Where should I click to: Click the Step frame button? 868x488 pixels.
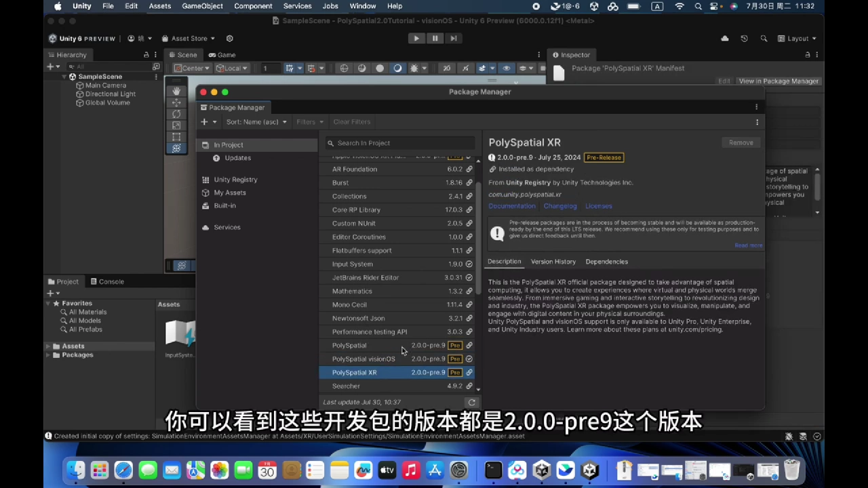tap(453, 39)
